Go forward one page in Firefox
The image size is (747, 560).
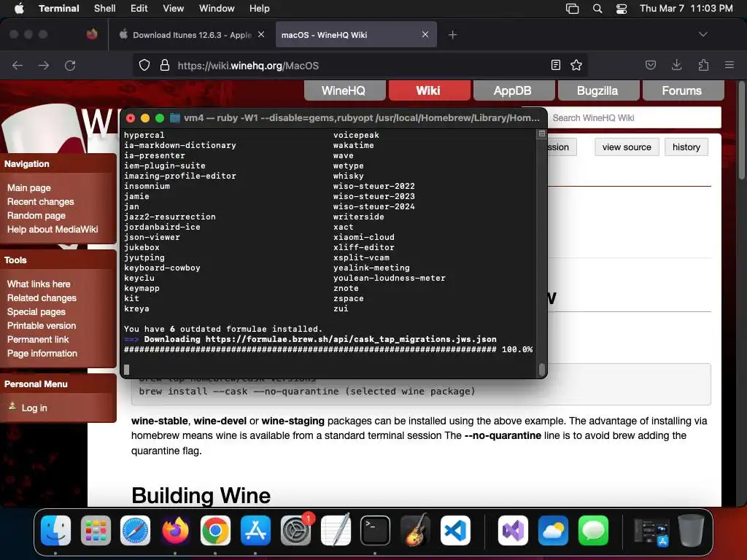point(44,65)
